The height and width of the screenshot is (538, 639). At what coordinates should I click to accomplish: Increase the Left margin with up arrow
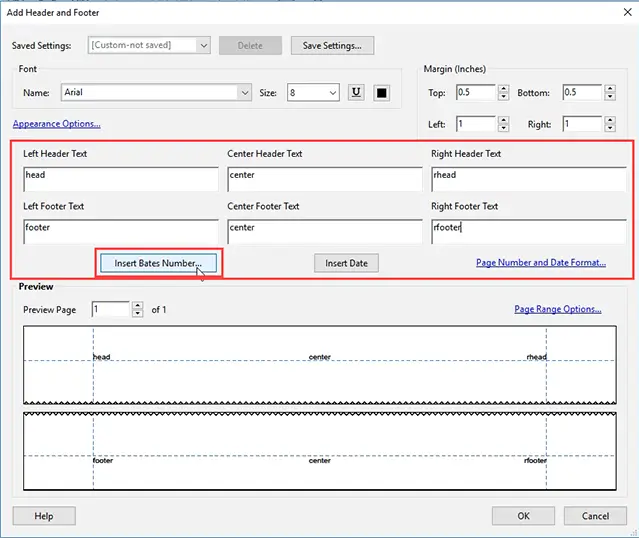(503, 120)
